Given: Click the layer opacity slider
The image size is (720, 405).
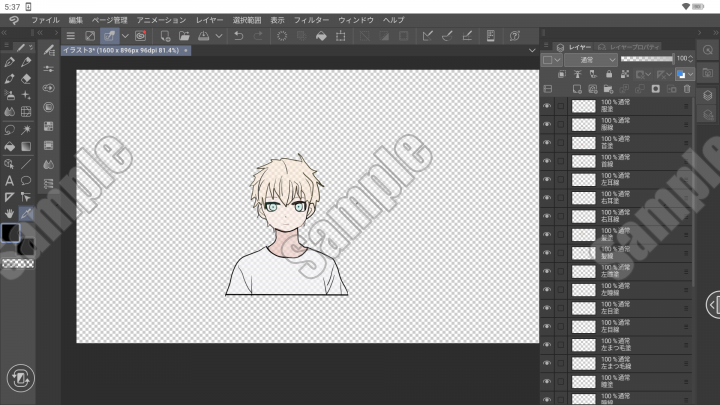Looking at the screenshot, I should click(x=646, y=59).
